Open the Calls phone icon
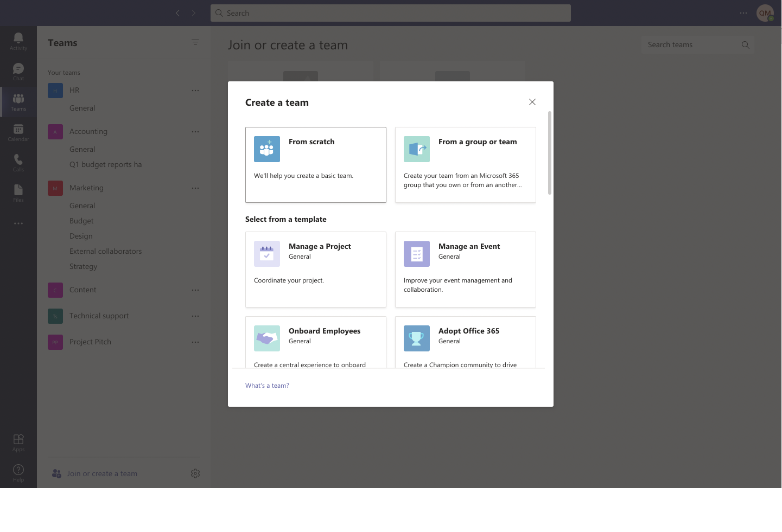782x532 pixels. (x=18, y=162)
